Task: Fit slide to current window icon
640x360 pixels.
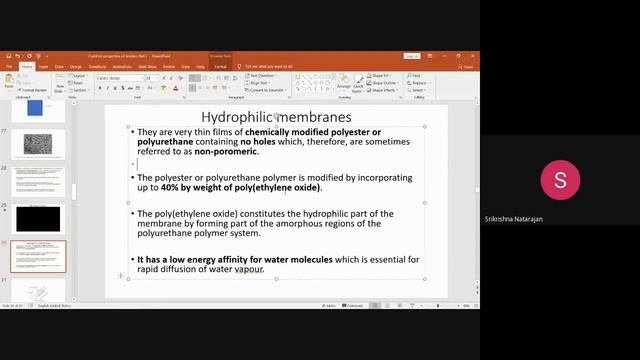Action: [476, 306]
